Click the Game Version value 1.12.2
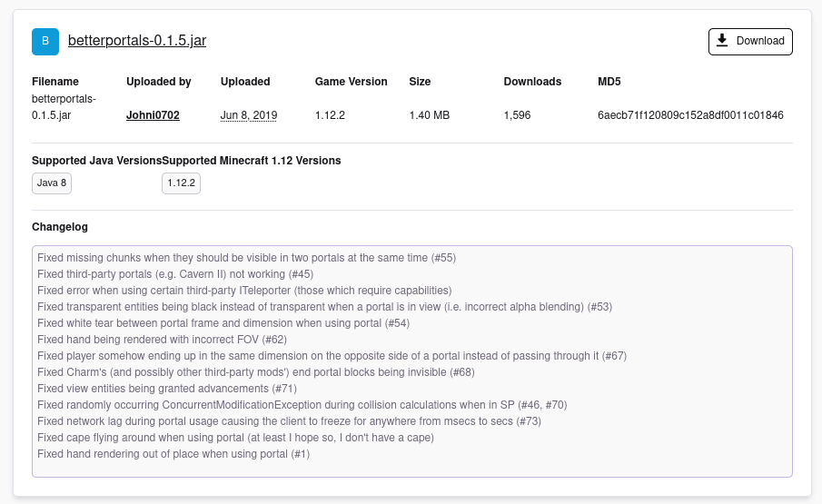Image resolution: width=822 pixels, height=504 pixels. pos(330,115)
